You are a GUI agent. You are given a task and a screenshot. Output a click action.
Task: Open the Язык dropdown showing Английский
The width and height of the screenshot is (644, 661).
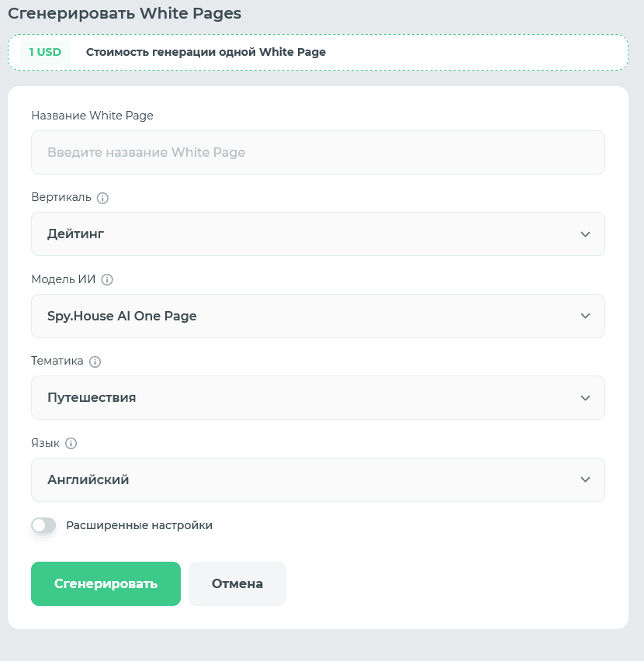[x=318, y=479]
